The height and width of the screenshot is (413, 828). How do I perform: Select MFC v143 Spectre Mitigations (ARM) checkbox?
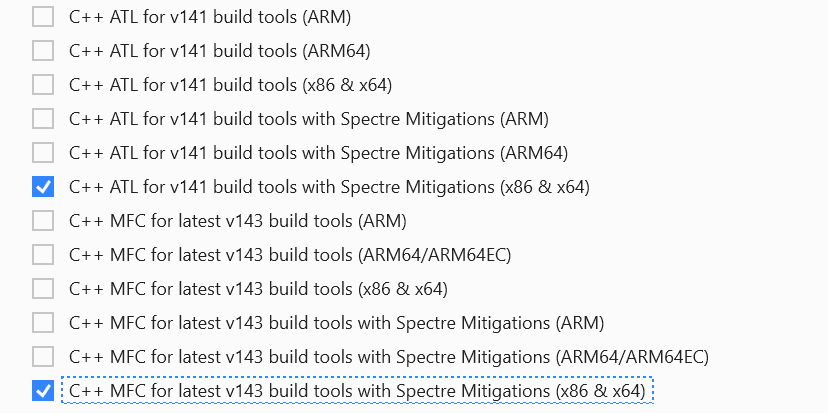coord(43,323)
